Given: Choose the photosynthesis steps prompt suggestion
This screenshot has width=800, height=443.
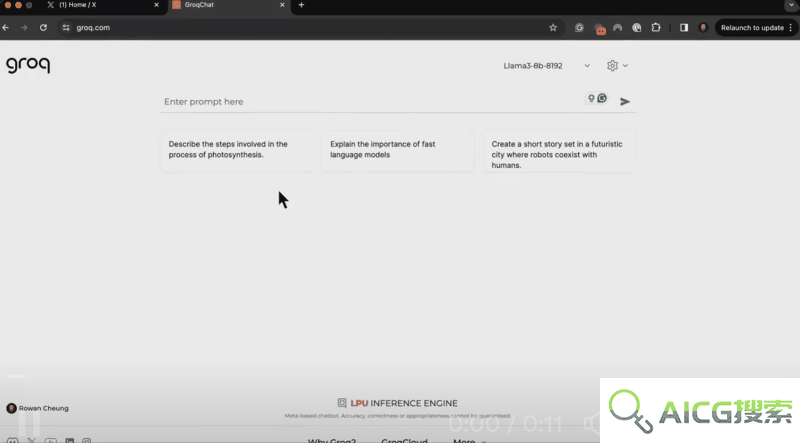Looking at the screenshot, I should click(236, 151).
